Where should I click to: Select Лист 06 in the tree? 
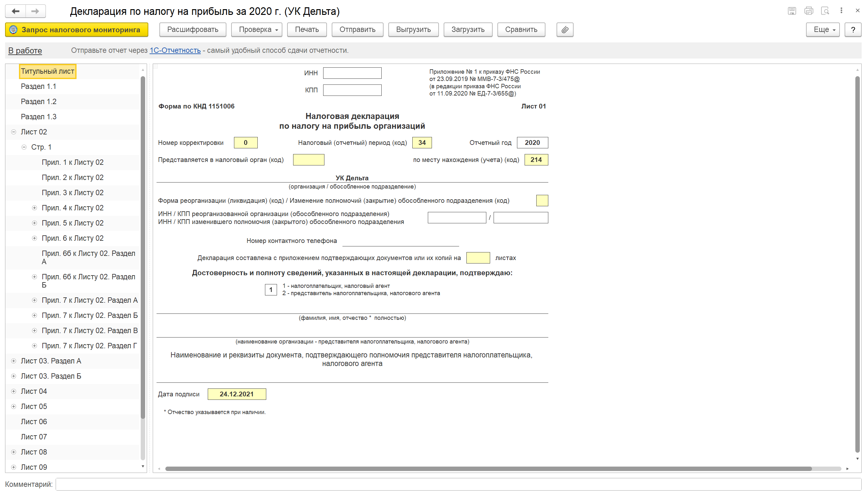(x=34, y=422)
